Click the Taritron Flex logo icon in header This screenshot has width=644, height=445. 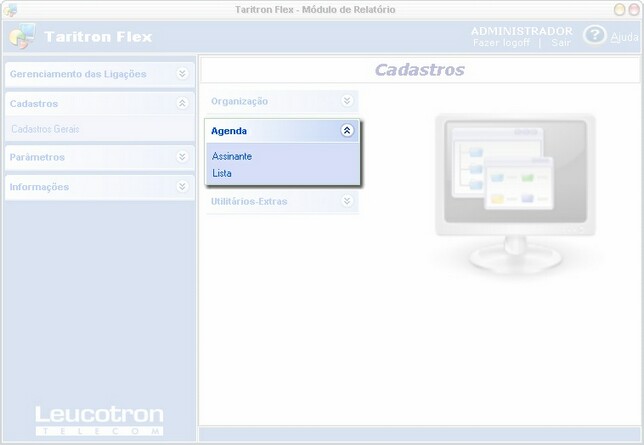[22, 36]
